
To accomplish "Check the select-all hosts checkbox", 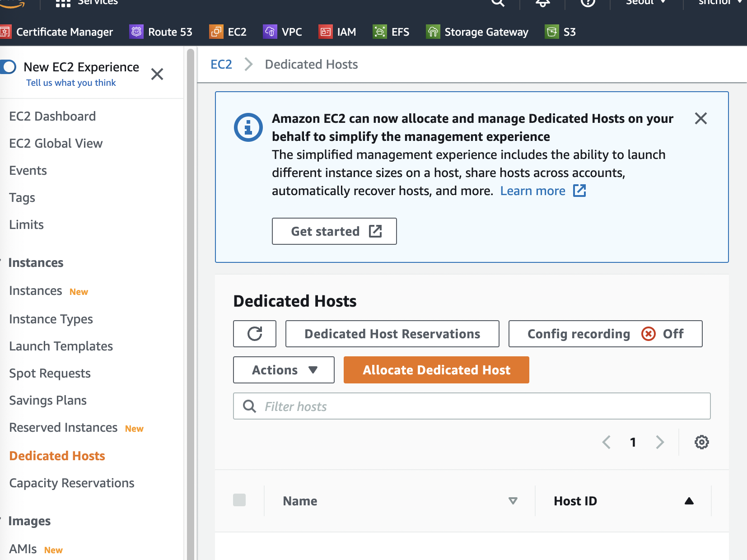I will 239,500.
